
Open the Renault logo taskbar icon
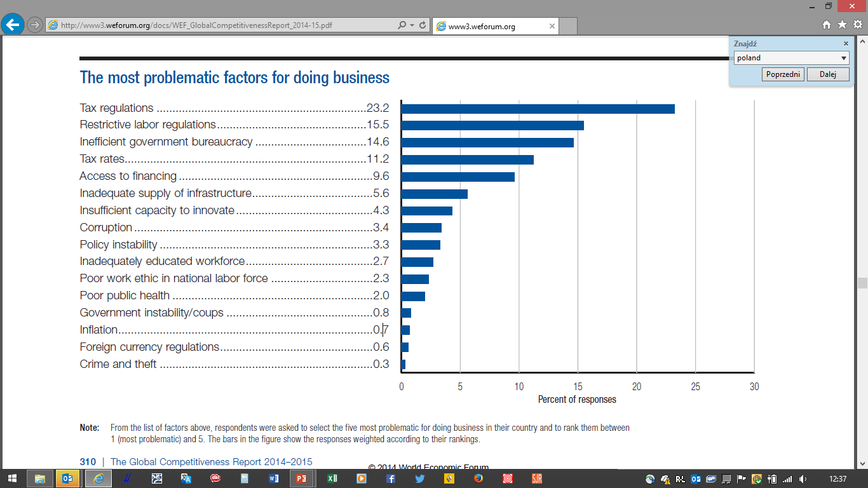pyautogui.click(x=449, y=478)
